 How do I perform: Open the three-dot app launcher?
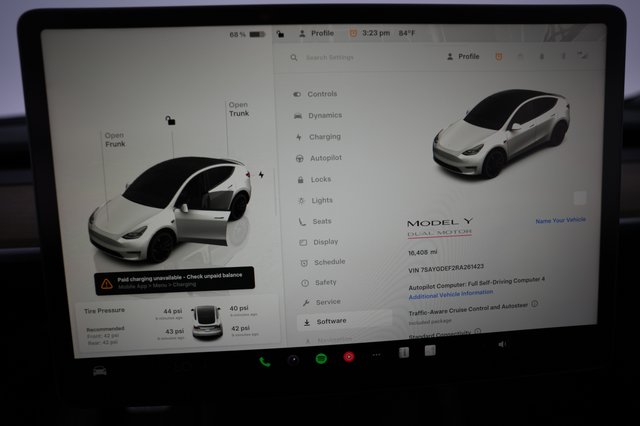(376, 355)
